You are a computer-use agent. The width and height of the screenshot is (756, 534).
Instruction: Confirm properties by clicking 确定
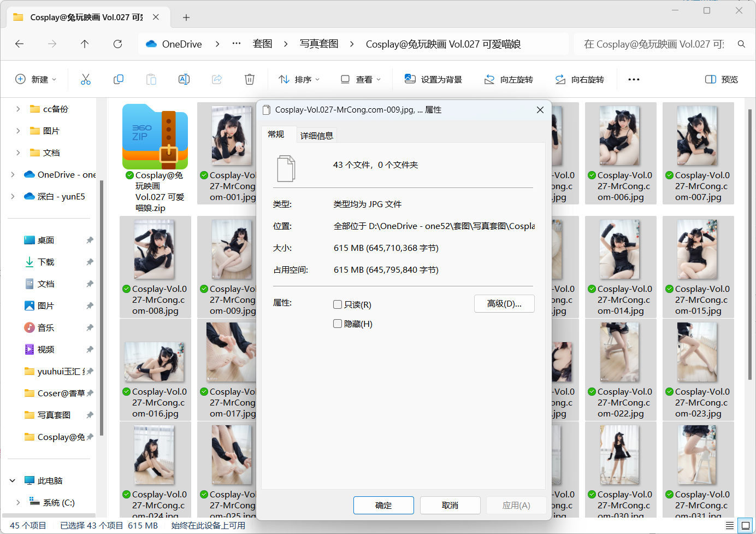(x=383, y=505)
